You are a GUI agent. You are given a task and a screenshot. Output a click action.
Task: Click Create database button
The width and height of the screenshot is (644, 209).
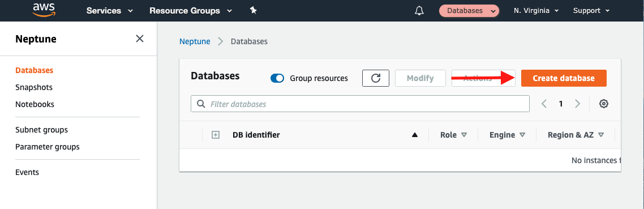pos(564,78)
